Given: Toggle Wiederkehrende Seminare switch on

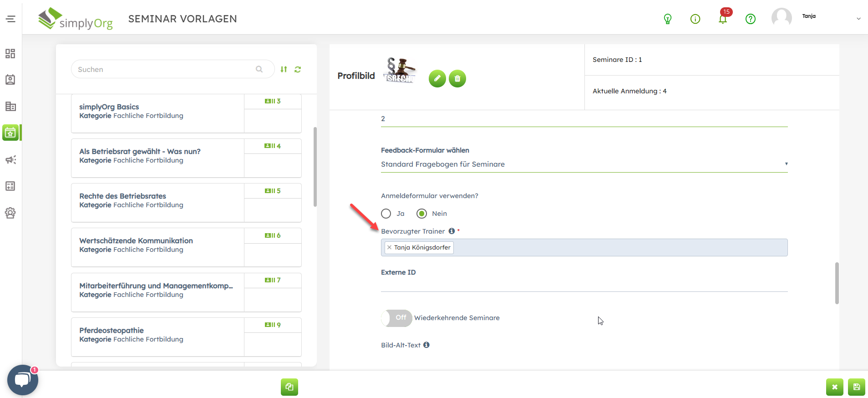Looking at the screenshot, I should pos(396,318).
